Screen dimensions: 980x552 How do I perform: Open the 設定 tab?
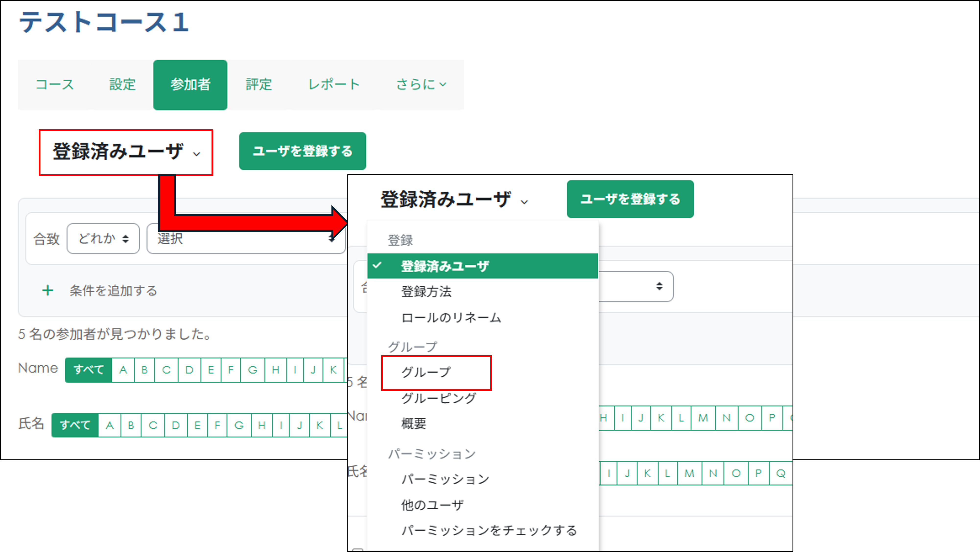(122, 84)
